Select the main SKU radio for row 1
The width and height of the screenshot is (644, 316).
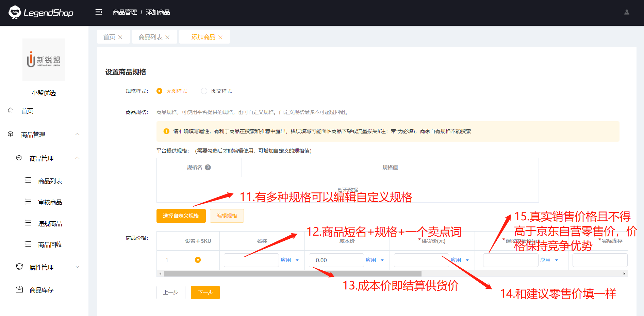[x=198, y=260]
